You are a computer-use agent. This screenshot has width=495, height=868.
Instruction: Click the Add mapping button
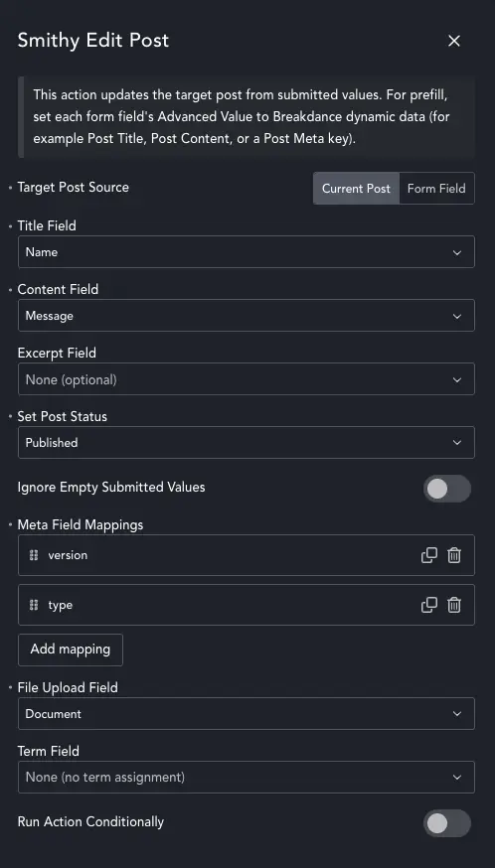pos(71,650)
